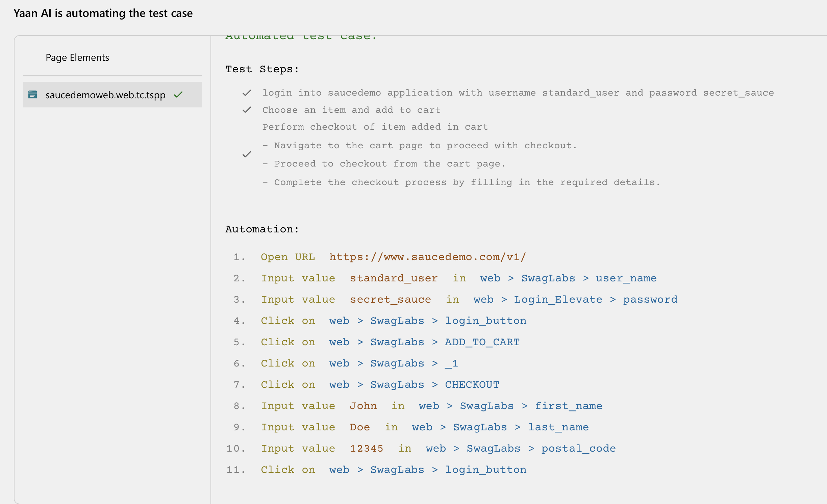The width and height of the screenshot is (827, 504).
Task: Click the saucedemo.com/v1 URL
Action: [427, 257]
